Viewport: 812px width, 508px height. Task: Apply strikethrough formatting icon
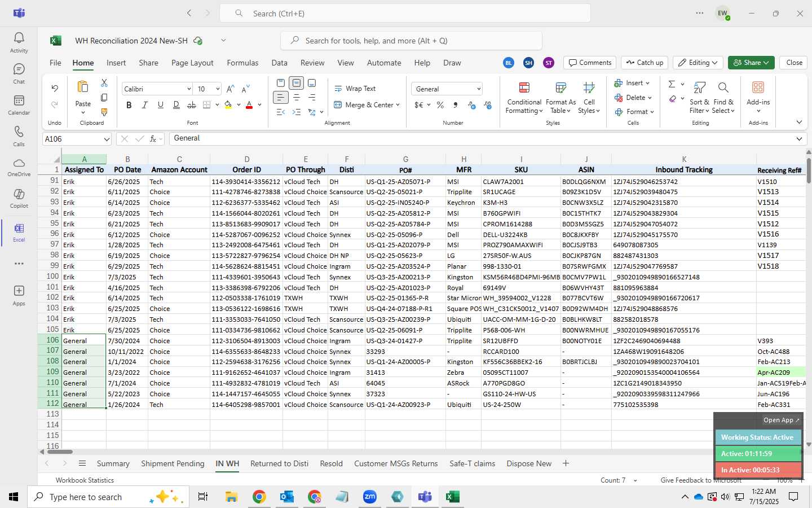click(x=192, y=105)
